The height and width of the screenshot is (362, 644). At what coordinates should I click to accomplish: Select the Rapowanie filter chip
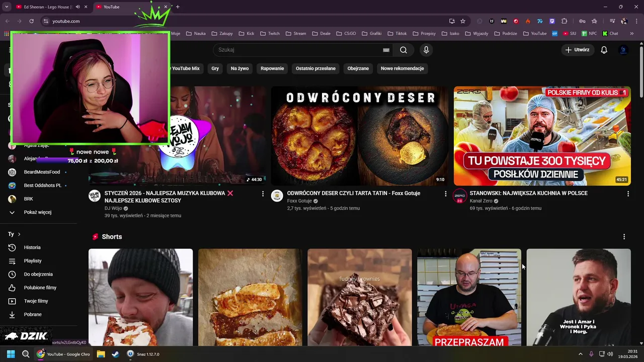coord(272,68)
